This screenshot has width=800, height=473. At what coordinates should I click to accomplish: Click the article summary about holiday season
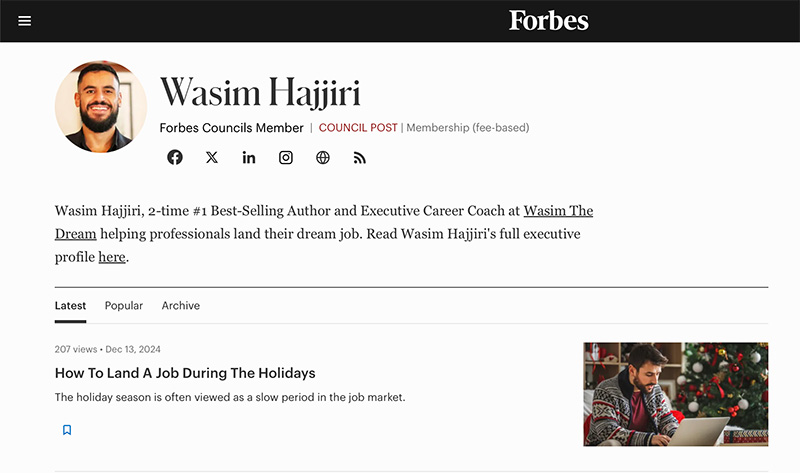(230, 397)
